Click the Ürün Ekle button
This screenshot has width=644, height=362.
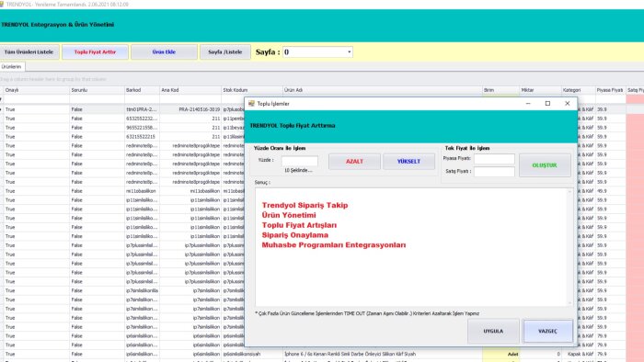tap(164, 52)
